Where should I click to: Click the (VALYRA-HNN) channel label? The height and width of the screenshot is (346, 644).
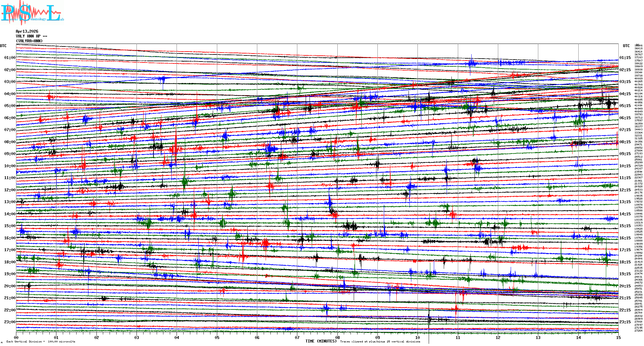29,41
